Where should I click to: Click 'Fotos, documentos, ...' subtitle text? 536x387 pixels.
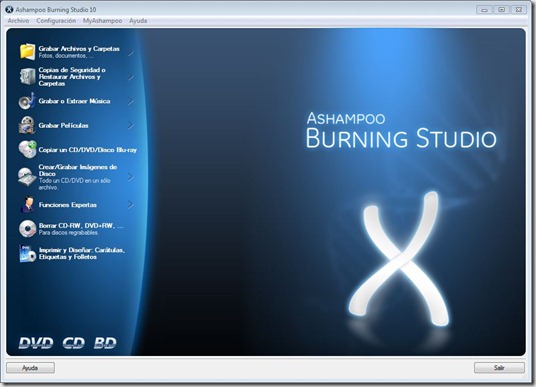[66, 56]
